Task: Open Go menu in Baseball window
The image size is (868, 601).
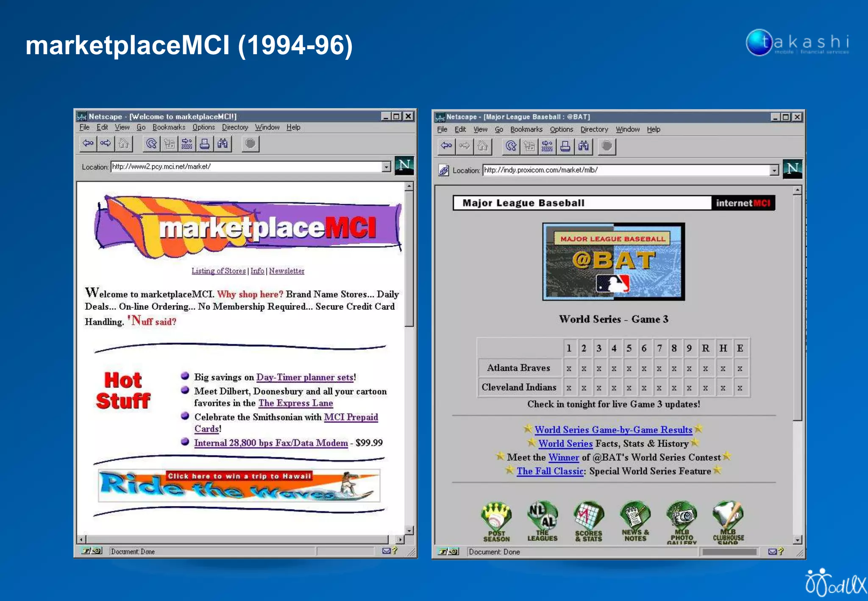Action: click(x=499, y=129)
